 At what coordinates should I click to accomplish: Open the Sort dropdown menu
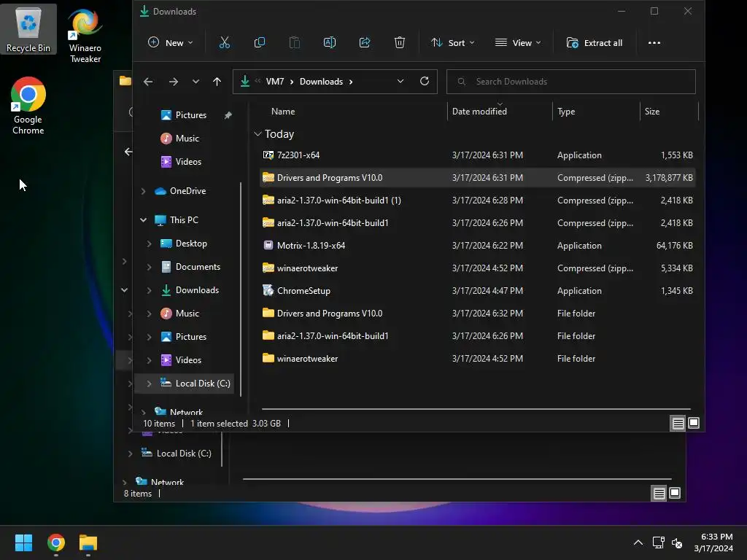tap(452, 43)
